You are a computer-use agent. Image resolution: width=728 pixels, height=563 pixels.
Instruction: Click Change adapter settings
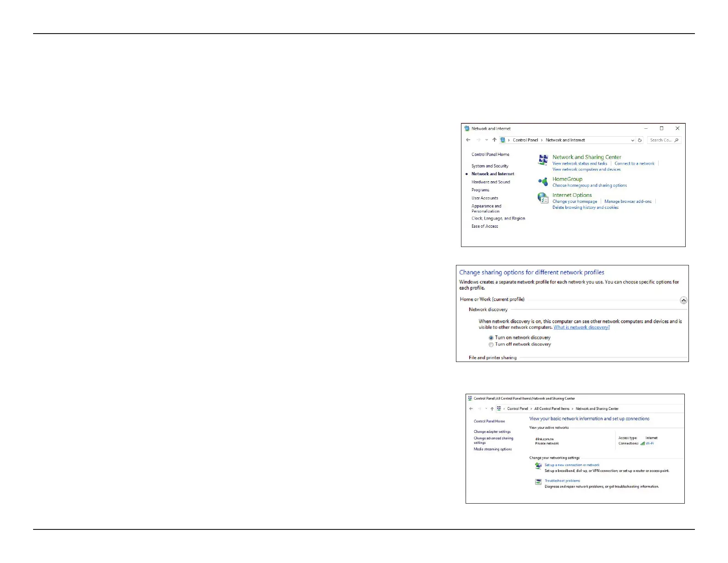(x=492, y=432)
